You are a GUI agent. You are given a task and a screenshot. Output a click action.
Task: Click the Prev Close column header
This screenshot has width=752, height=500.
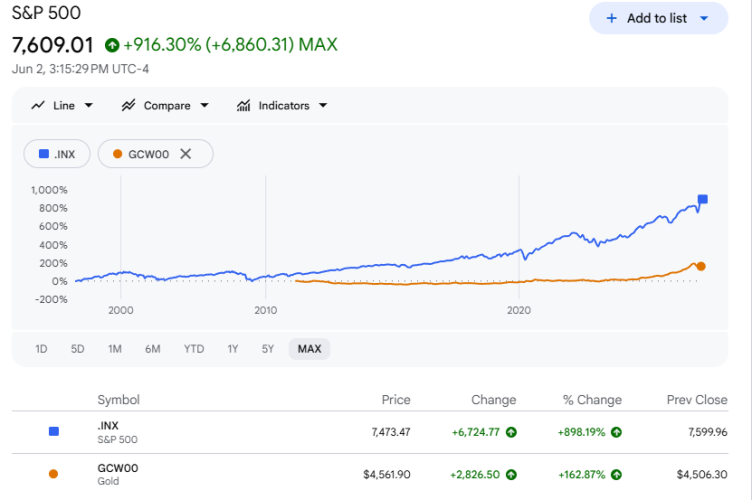(697, 400)
